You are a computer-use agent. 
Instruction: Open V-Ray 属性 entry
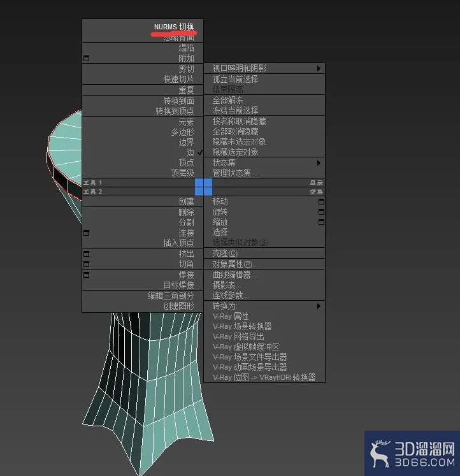pos(230,316)
